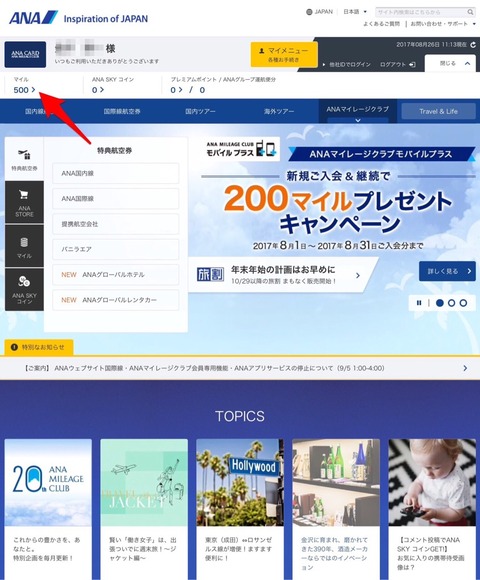Click the ANA logo in the header
The image size is (480, 580).
tap(33, 18)
